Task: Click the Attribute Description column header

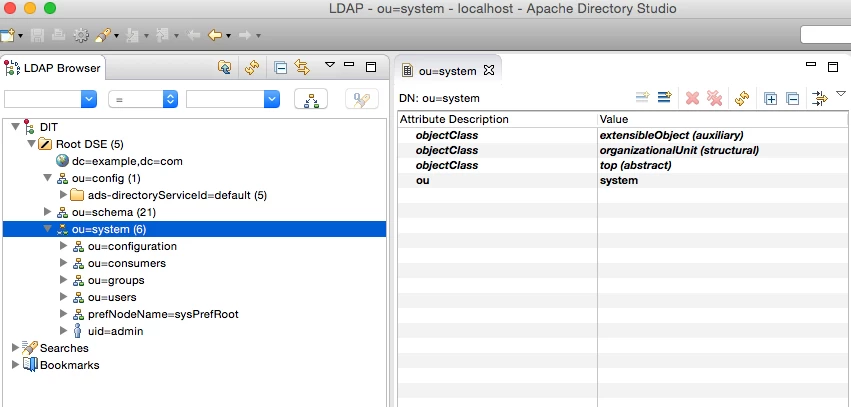Action: [x=498, y=119]
